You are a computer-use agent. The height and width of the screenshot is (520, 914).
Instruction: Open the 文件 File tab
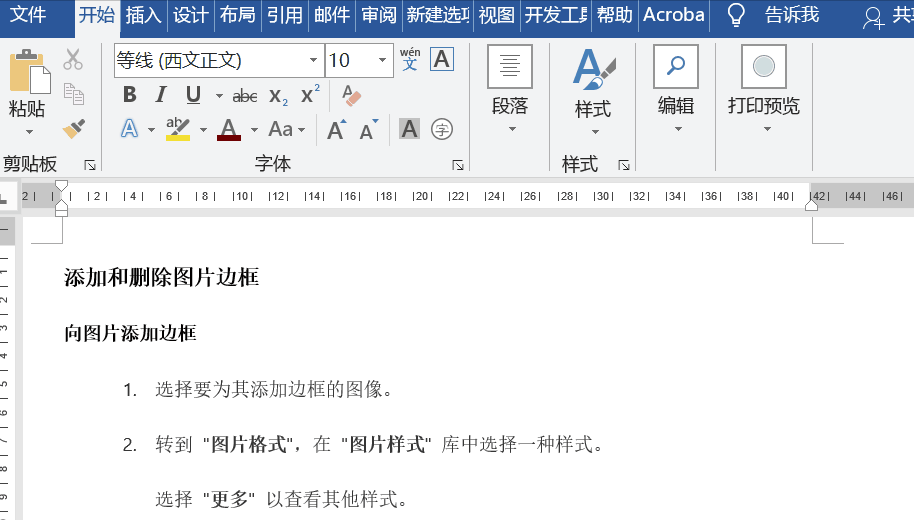(28, 15)
